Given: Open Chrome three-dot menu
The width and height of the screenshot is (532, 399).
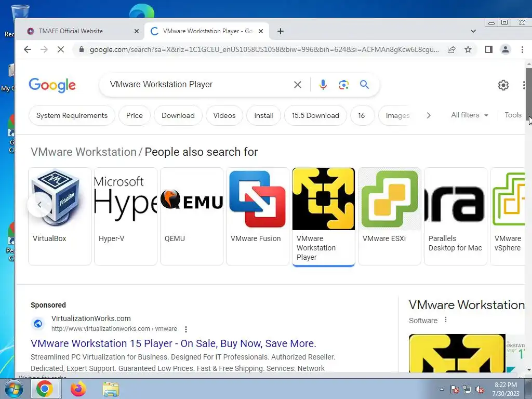Looking at the screenshot, I should tap(522, 49).
